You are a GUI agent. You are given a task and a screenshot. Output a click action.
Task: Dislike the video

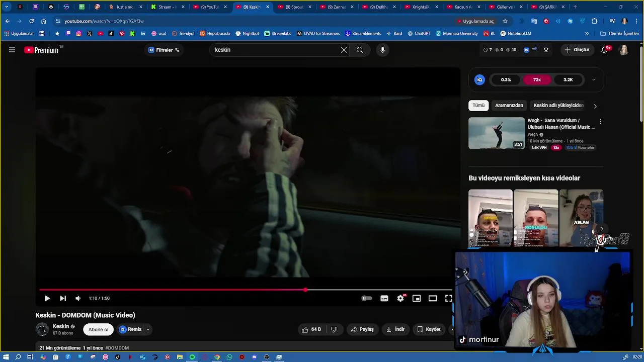click(x=334, y=329)
